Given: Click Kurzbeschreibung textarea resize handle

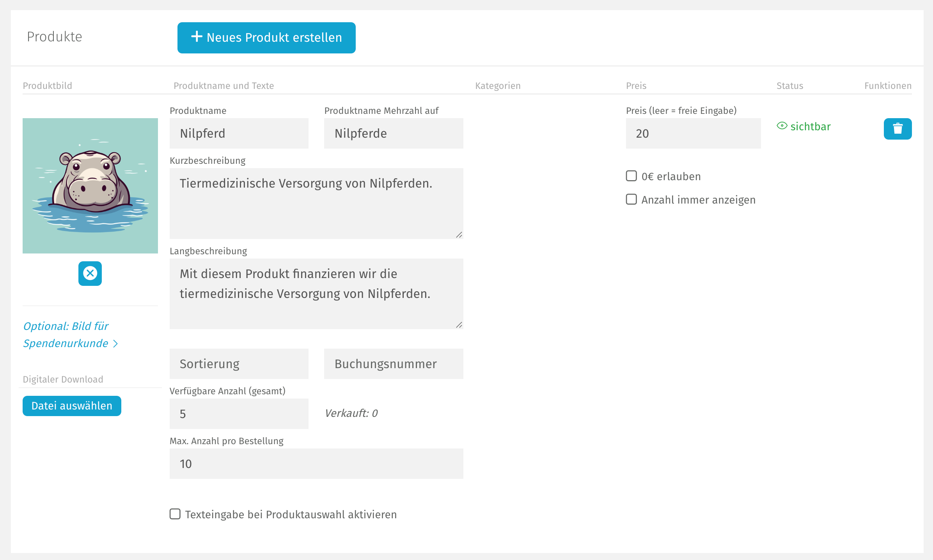Looking at the screenshot, I should (x=459, y=235).
